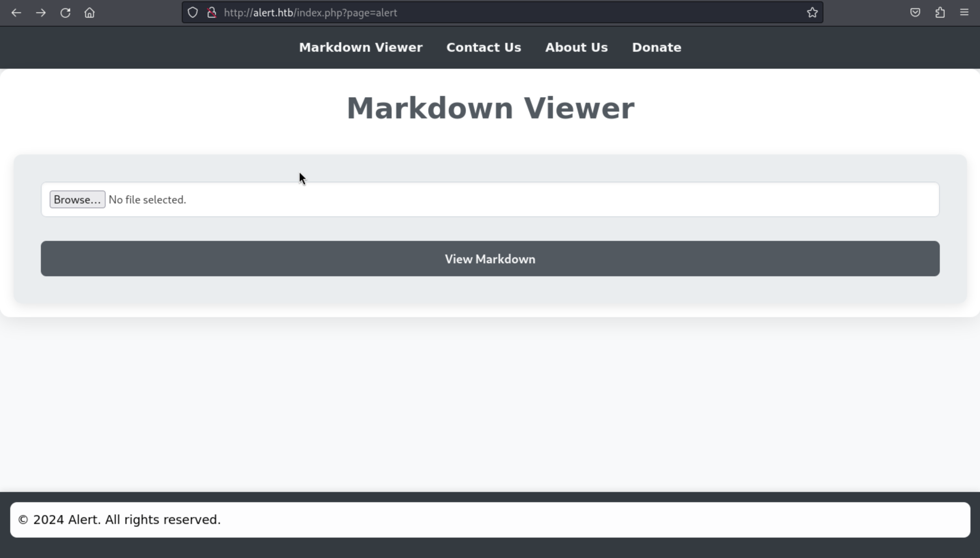
Task: Open the Firefox application menu
Action: [964, 13]
